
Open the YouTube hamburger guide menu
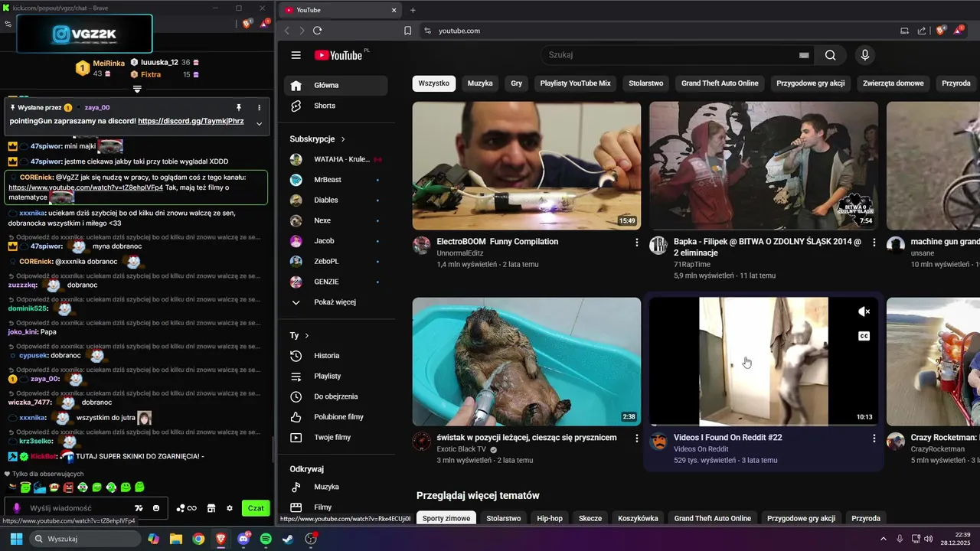coord(296,55)
